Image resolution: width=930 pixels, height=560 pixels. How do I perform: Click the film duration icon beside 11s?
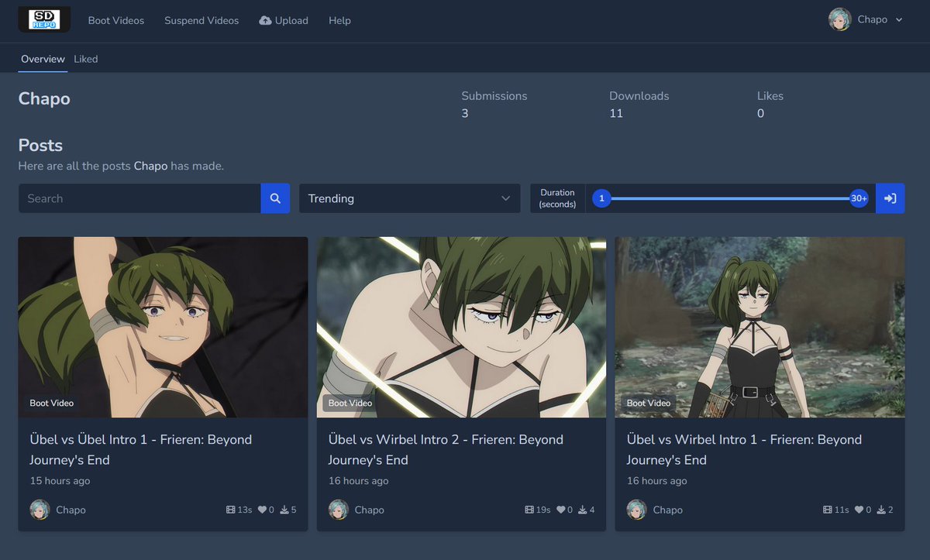[828, 510]
